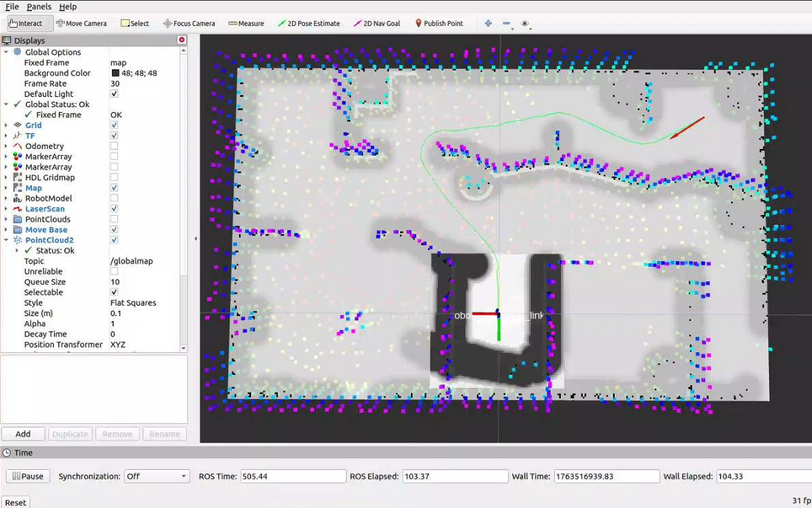Select the Interact tool
This screenshot has width=812, height=508.
tap(26, 23)
